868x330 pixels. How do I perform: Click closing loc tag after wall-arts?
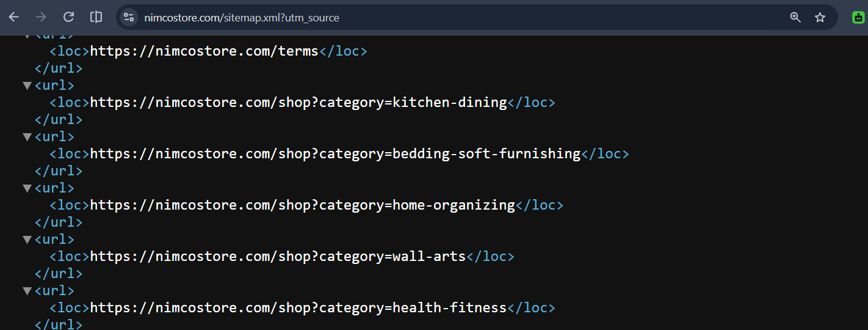point(491,257)
